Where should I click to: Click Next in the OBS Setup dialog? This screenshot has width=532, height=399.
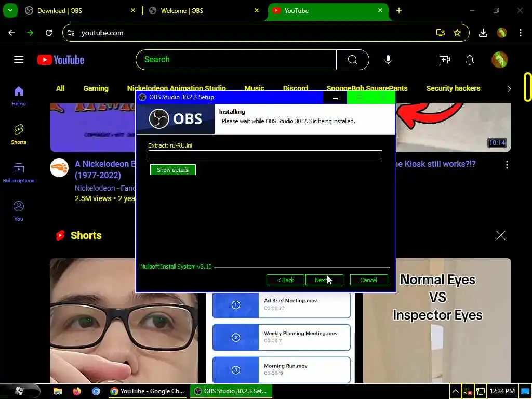(324, 280)
